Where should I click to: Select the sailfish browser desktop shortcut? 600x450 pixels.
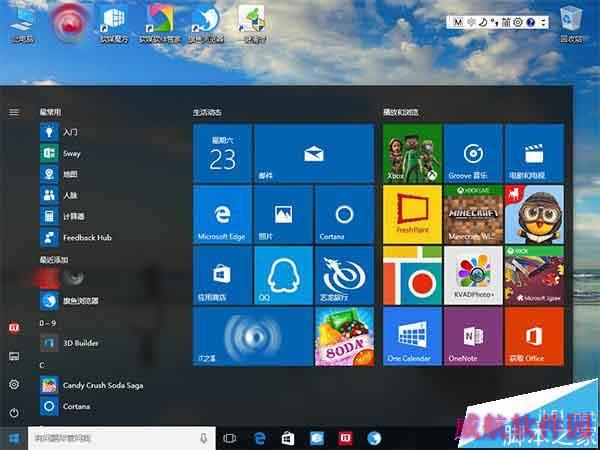click(206, 24)
